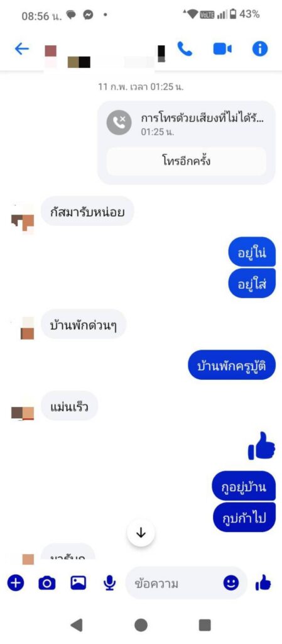Tap the missed voice call icon
Viewport: 282px width, 644px height.
pyautogui.click(x=119, y=123)
